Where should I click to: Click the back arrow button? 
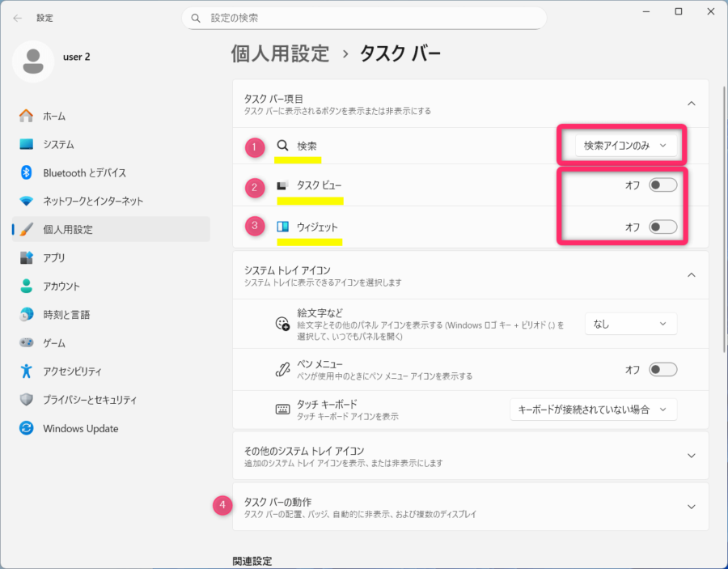16,18
